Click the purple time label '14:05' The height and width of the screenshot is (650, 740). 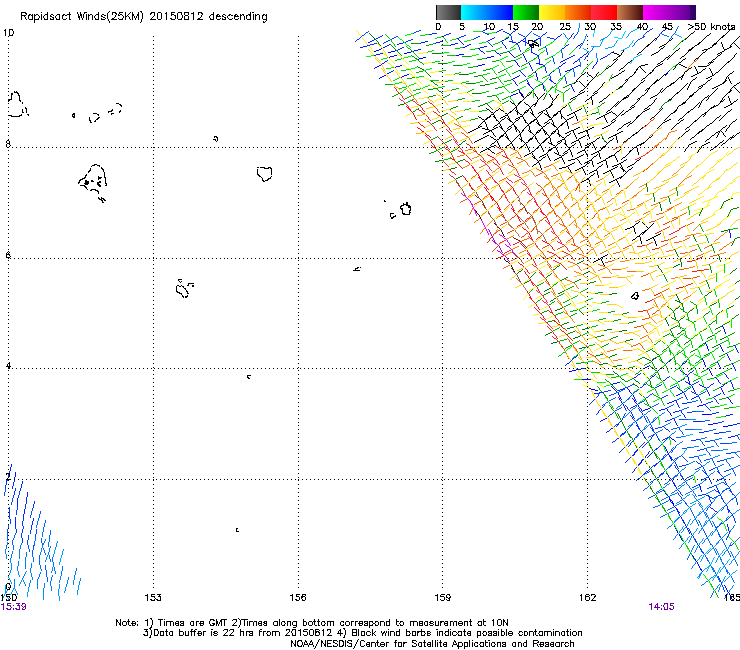click(x=661, y=607)
